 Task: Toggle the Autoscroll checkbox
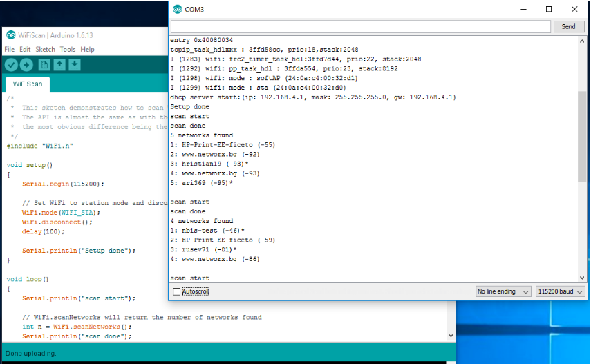pos(176,291)
